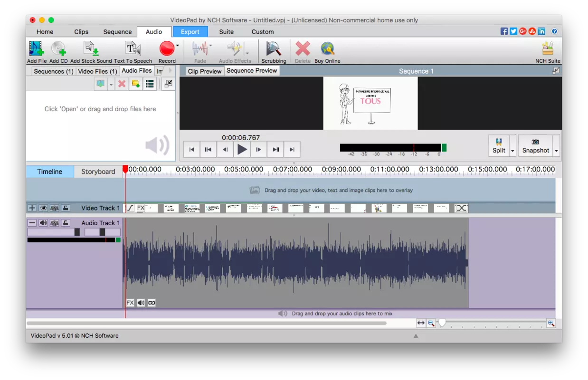588x380 pixels.
Task: Click the red playhead marker on the ruler
Action: 125,169
